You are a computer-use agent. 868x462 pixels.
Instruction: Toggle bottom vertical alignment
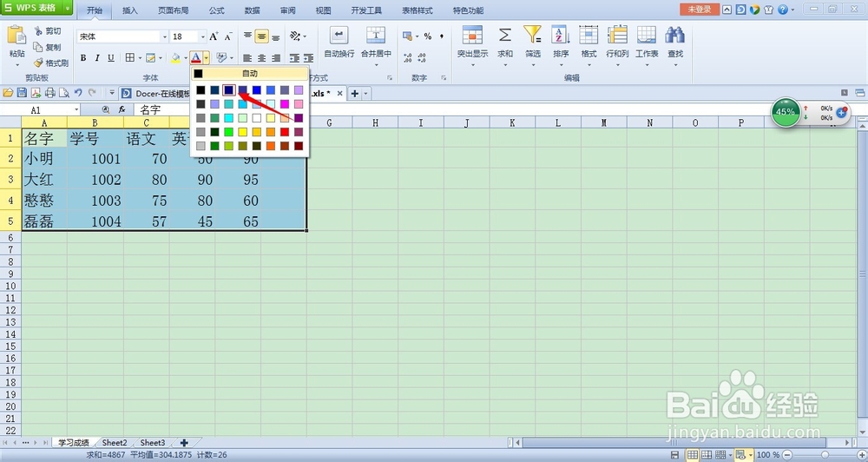275,36
